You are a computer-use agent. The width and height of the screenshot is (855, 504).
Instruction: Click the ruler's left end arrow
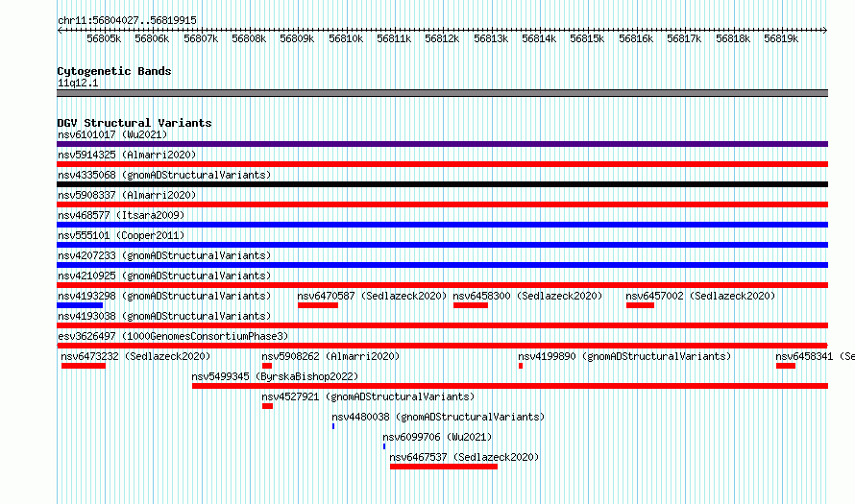click(60, 30)
